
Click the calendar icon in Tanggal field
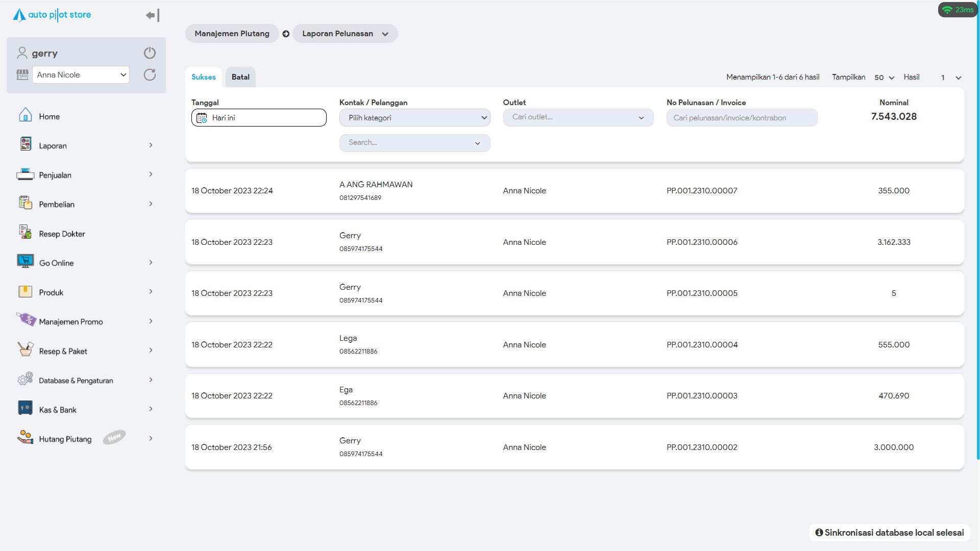202,118
